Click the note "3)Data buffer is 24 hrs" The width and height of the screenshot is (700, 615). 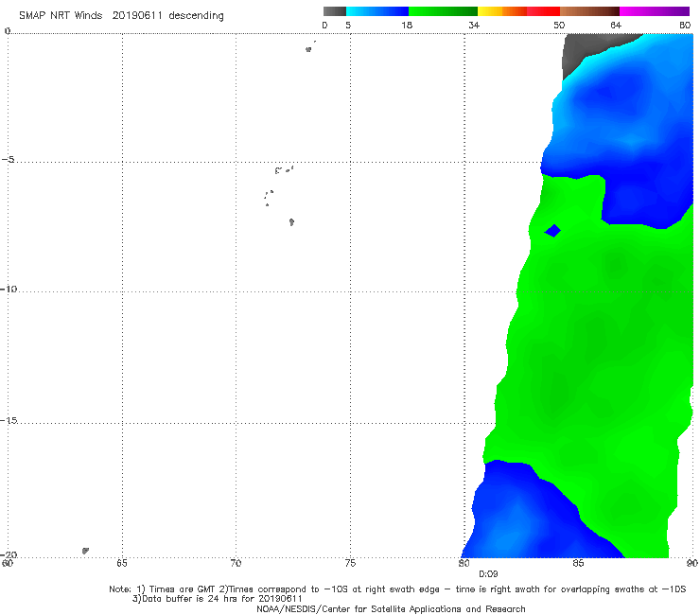[x=218, y=599]
